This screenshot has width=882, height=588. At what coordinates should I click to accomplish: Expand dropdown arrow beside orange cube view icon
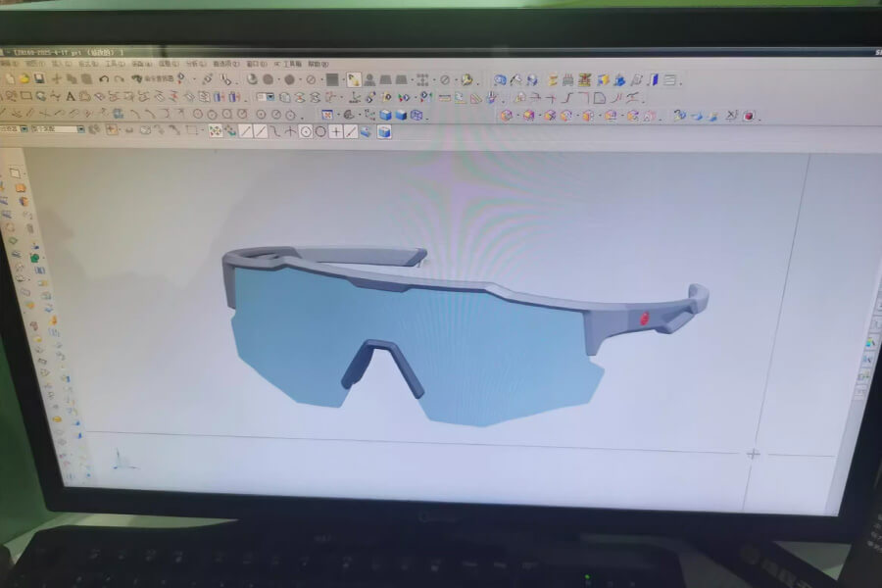tap(517, 116)
